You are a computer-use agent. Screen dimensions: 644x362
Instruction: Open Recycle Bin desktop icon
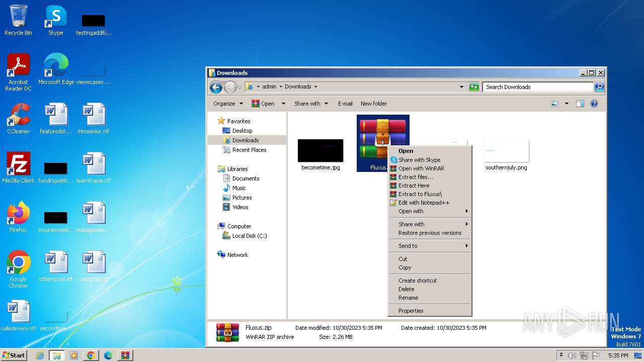coord(18,20)
